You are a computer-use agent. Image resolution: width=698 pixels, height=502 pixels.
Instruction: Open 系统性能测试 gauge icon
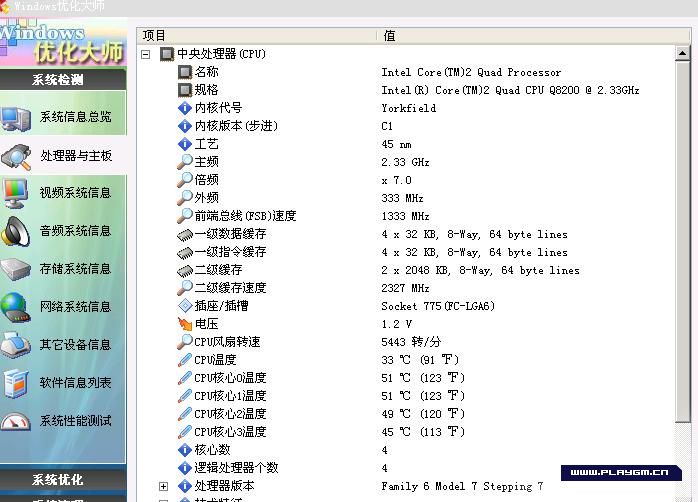click(16, 421)
